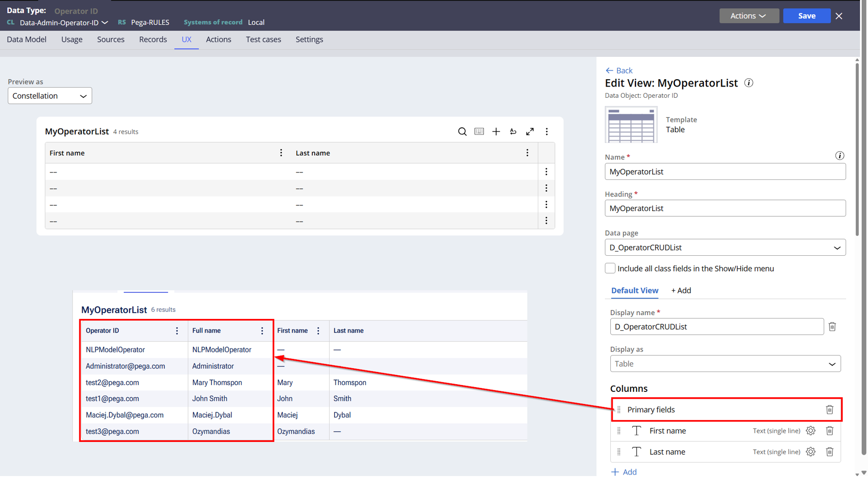Click the info icon beside Edit View heading
This screenshot has height=478, width=868.
point(748,83)
